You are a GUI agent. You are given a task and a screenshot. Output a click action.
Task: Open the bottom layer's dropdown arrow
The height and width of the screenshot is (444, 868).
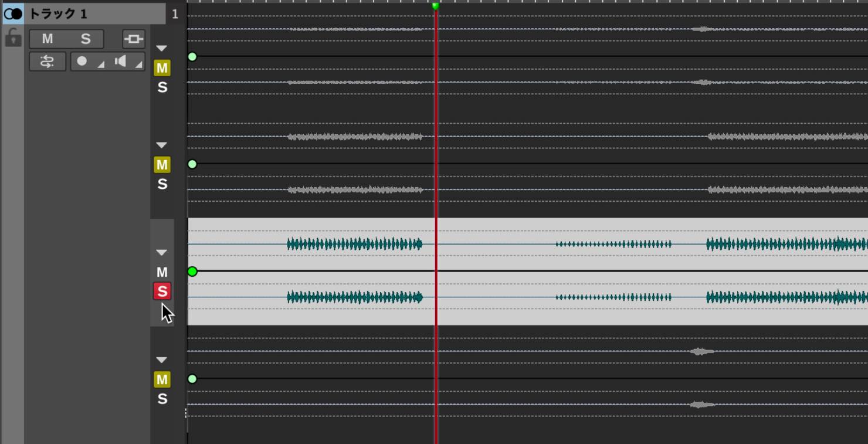point(161,360)
